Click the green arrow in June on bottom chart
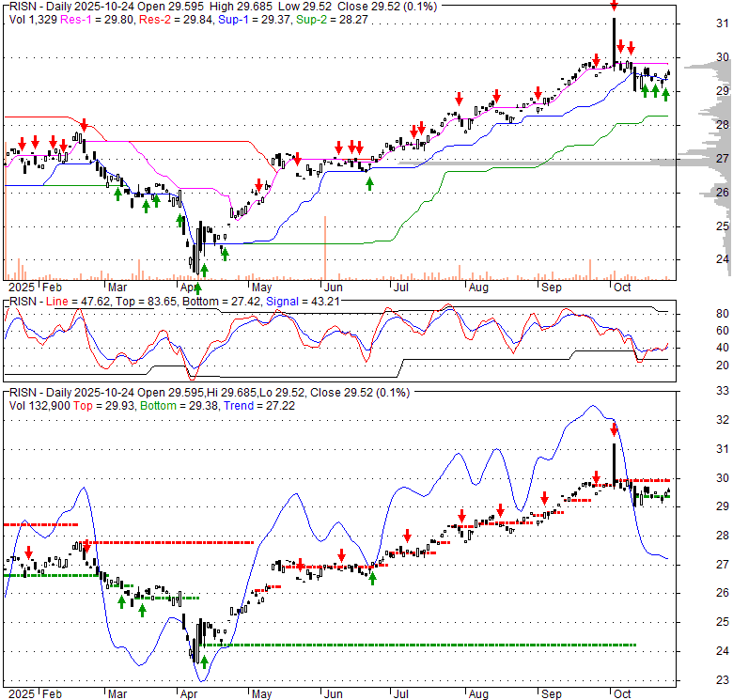This screenshot has width=733, height=700. pos(372,578)
